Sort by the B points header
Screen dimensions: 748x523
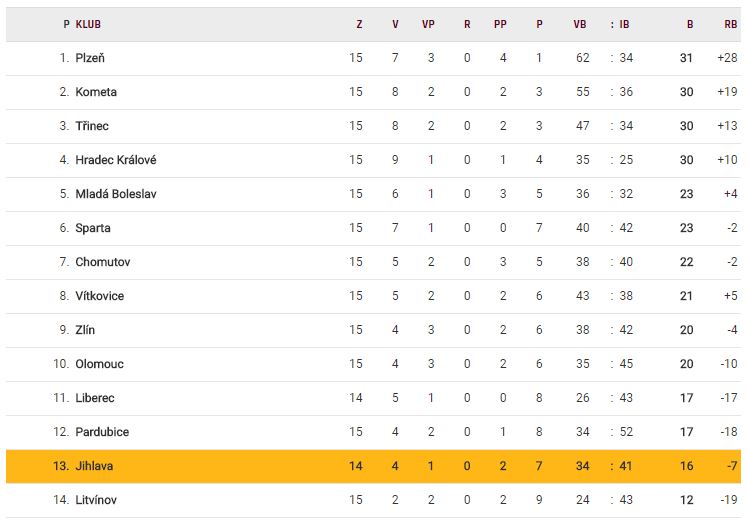(689, 24)
